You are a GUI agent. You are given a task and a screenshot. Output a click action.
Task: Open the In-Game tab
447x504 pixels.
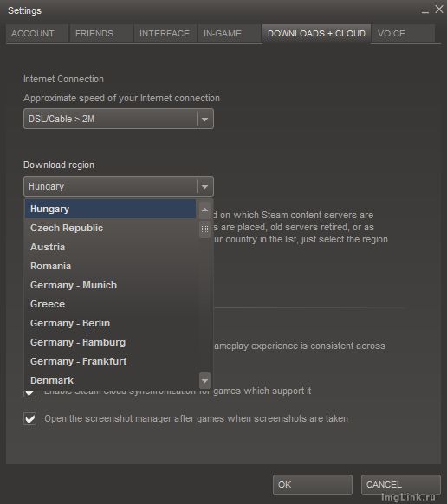(229, 34)
